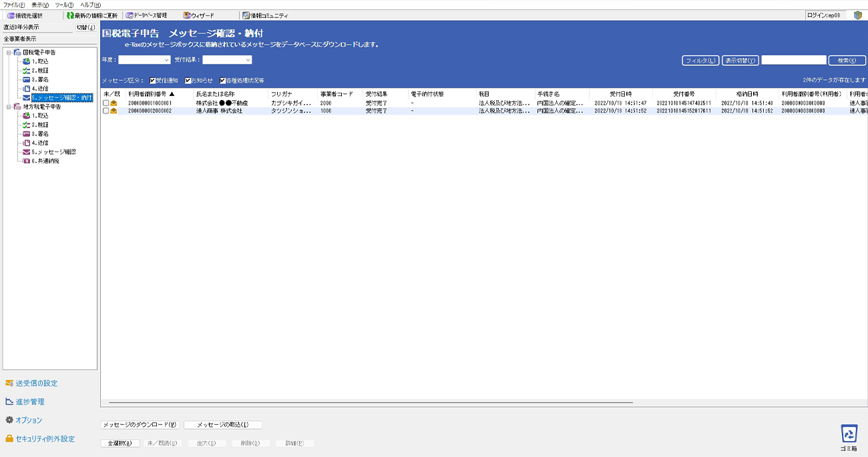The width and height of the screenshot is (868, 457).
Task: Click the メッセージのダウンロード button
Action: (x=140, y=424)
